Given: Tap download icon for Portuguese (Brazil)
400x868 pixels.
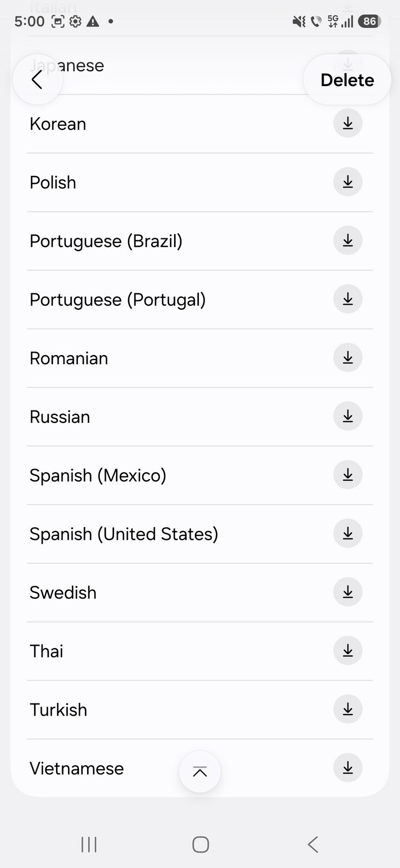Looking at the screenshot, I should click(348, 240).
